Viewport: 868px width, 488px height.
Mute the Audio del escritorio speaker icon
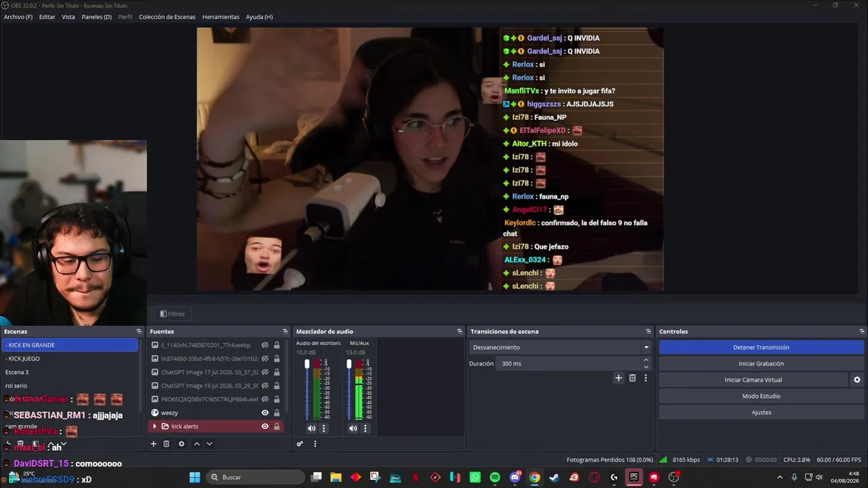click(x=311, y=428)
